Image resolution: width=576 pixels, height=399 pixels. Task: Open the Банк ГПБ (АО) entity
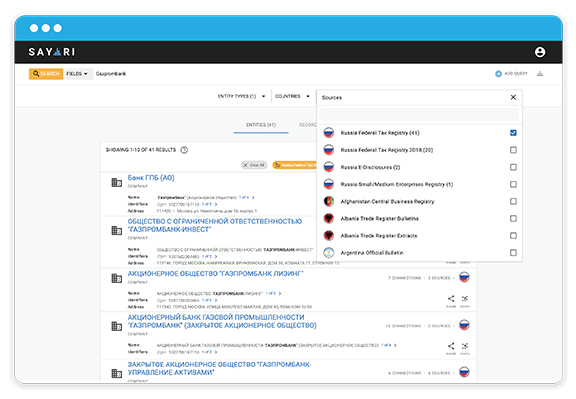151,178
